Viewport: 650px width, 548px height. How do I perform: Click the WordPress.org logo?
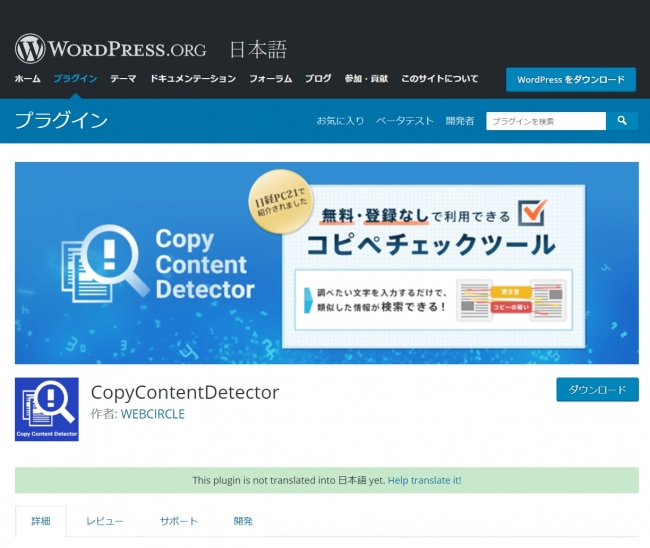(x=111, y=49)
